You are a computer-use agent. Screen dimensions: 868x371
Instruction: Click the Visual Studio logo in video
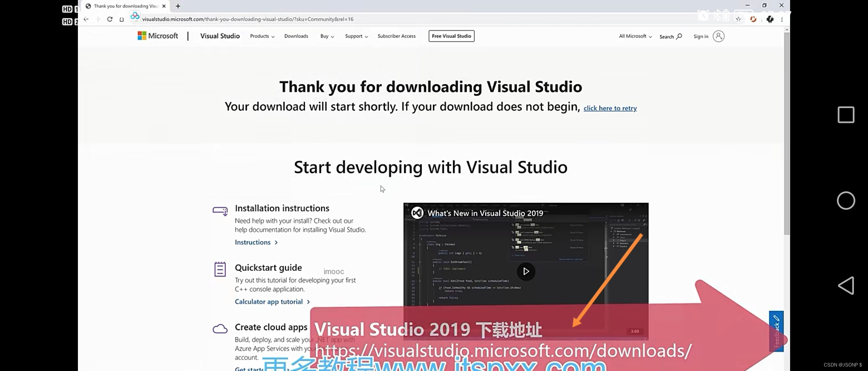(x=417, y=213)
